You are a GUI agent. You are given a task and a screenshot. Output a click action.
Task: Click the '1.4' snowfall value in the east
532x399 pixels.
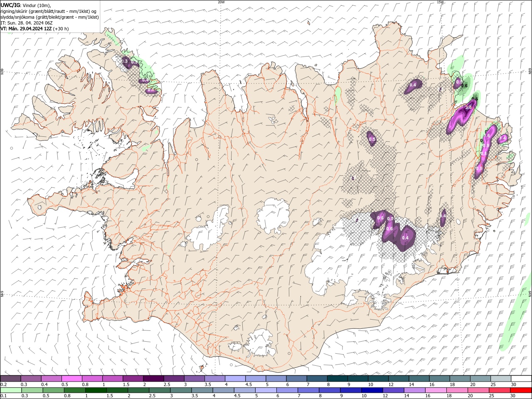tap(502, 138)
